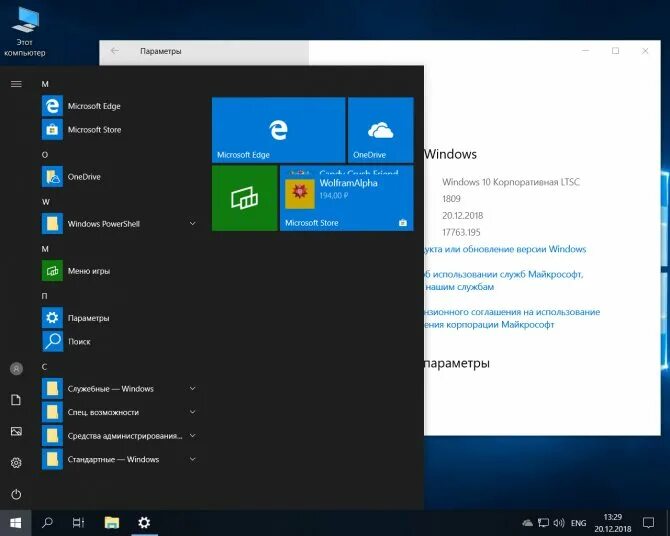Open Поиск in the app list
The width and height of the screenshot is (670, 536).
(120, 342)
